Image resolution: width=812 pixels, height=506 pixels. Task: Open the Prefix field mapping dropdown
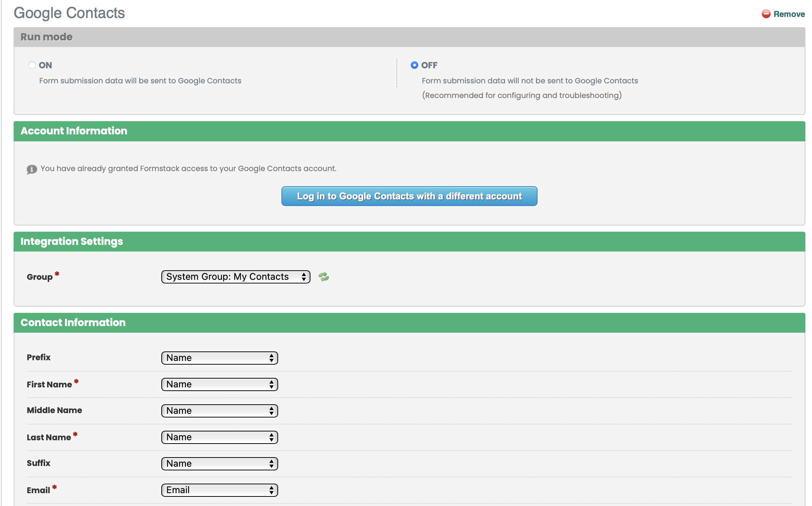pos(219,358)
